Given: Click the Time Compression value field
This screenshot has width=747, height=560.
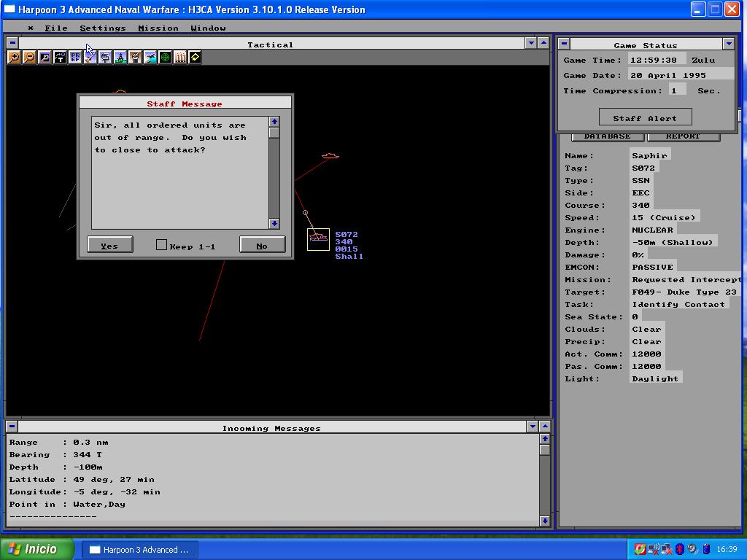Looking at the screenshot, I should coord(677,90).
